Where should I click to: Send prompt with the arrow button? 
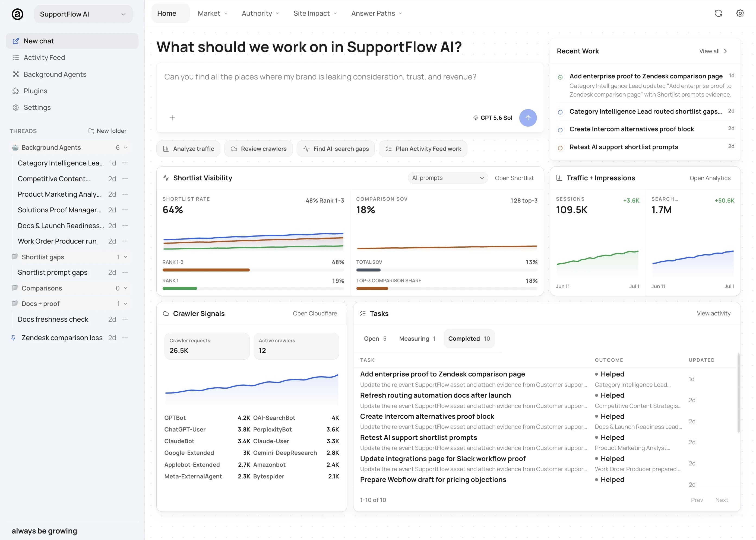click(528, 118)
